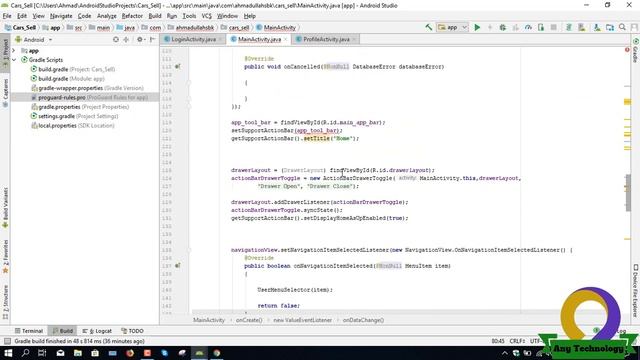
Task: Expand the app module tree node
Action: (14, 51)
